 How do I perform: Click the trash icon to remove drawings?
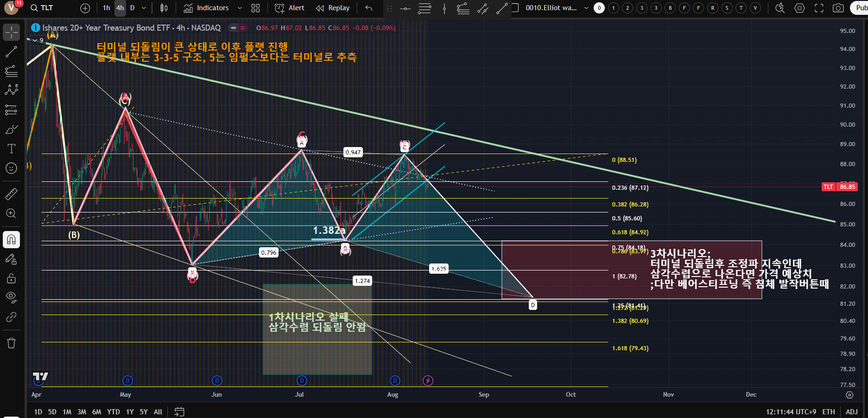(x=11, y=343)
